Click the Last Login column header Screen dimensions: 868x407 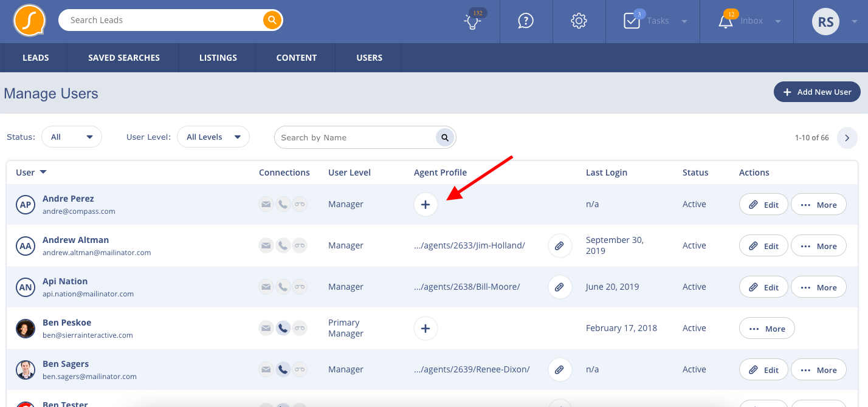pos(607,173)
